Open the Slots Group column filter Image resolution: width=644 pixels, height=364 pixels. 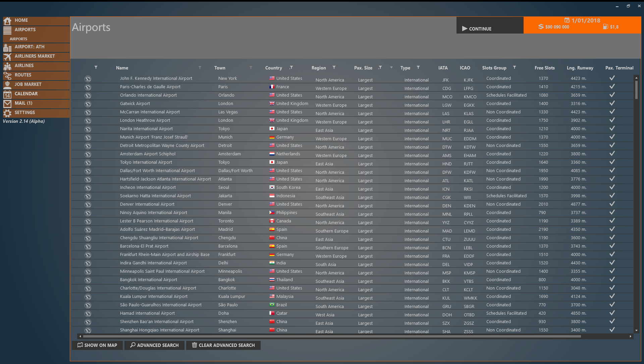coord(515,67)
